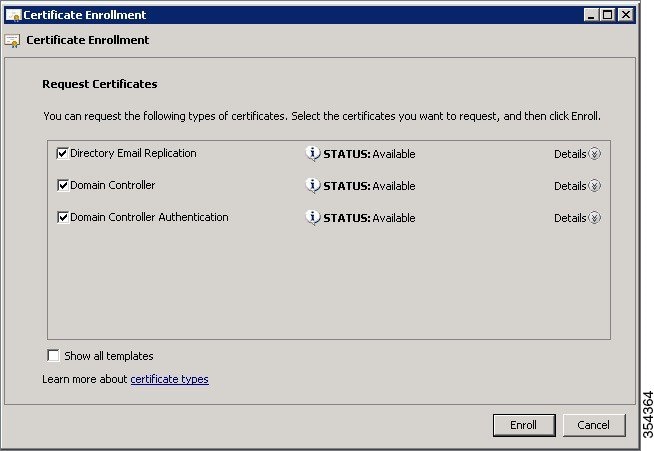Expand Details for Domain Controller Authentication

(x=577, y=218)
